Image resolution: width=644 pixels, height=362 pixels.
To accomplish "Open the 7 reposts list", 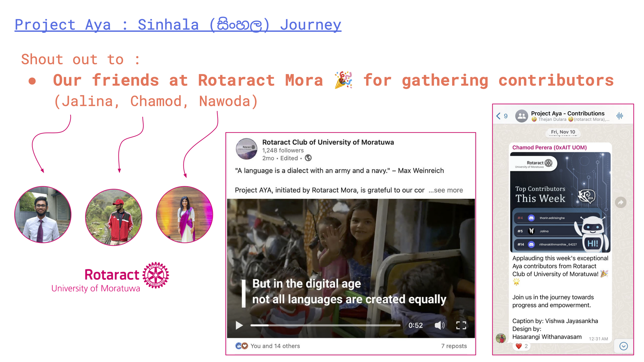I will coord(454,346).
